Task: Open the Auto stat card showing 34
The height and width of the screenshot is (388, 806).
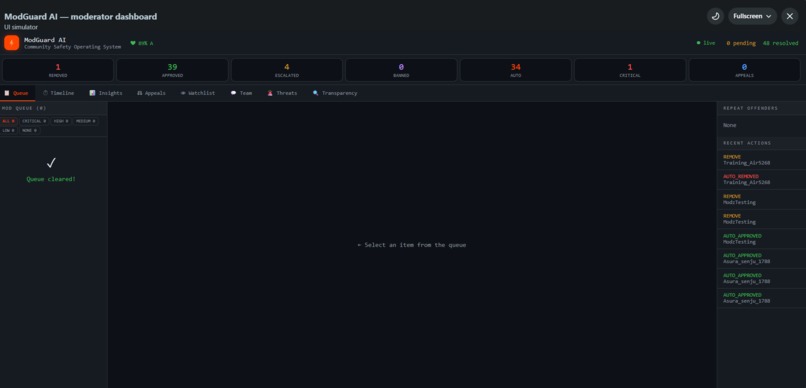Action: pyautogui.click(x=516, y=70)
